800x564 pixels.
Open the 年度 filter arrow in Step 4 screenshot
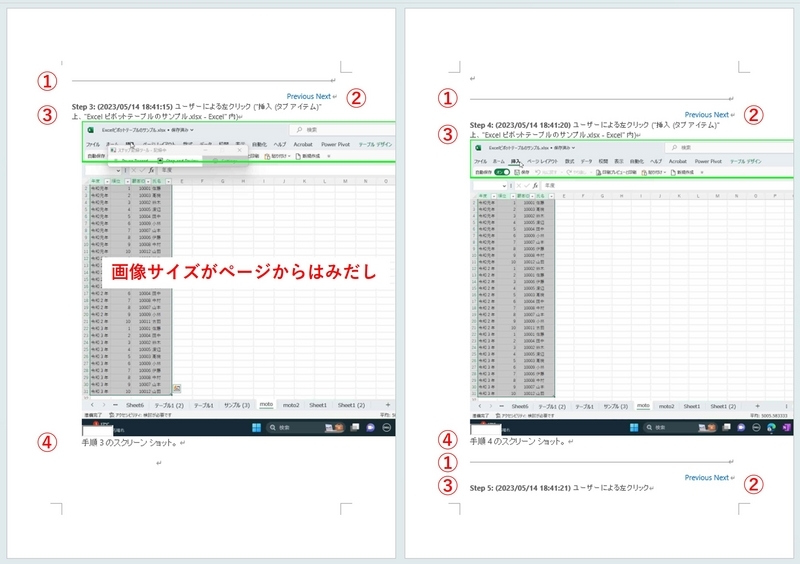click(x=494, y=196)
